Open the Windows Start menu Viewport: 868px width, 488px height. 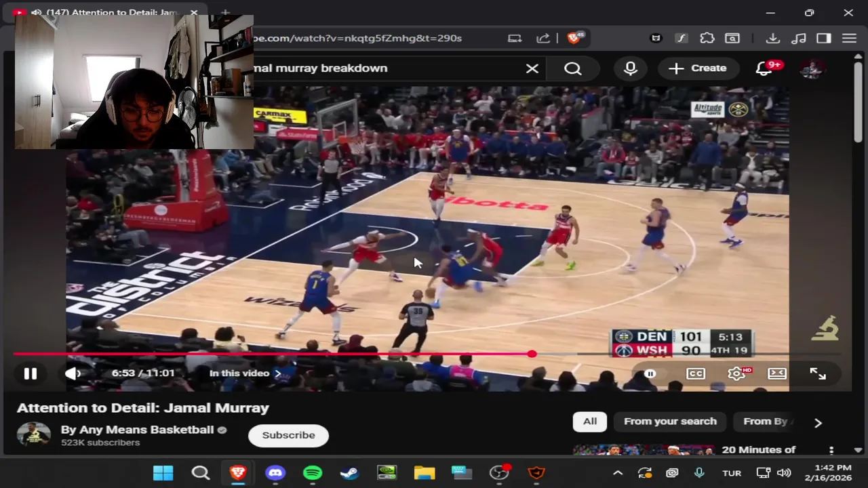163,472
